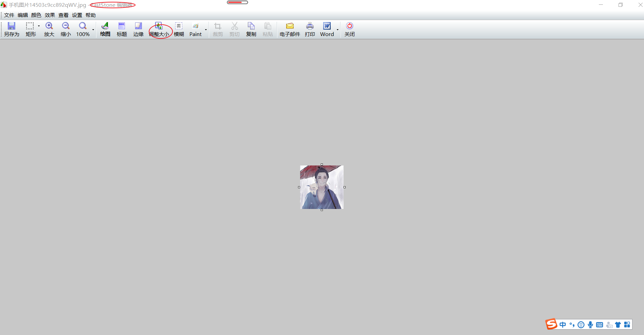Toggle Chinese/English mode (中) in Sogou bar
The width and height of the screenshot is (644, 335).
[x=563, y=325]
